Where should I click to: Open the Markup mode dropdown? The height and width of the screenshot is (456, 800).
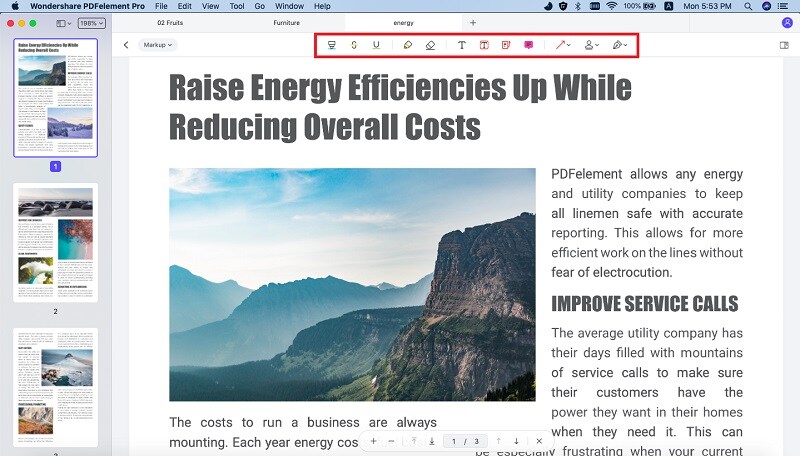tap(158, 45)
